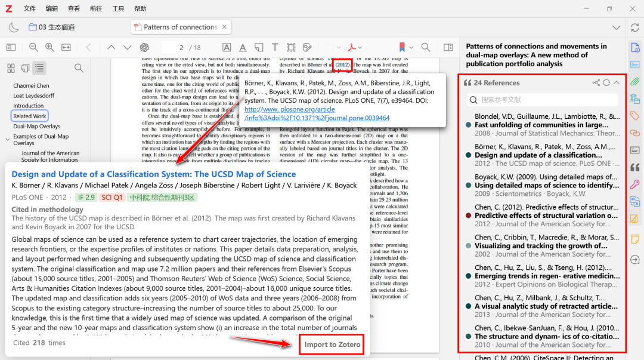Select the highlight text annotation tool
644x360 pixels.
click(227, 47)
